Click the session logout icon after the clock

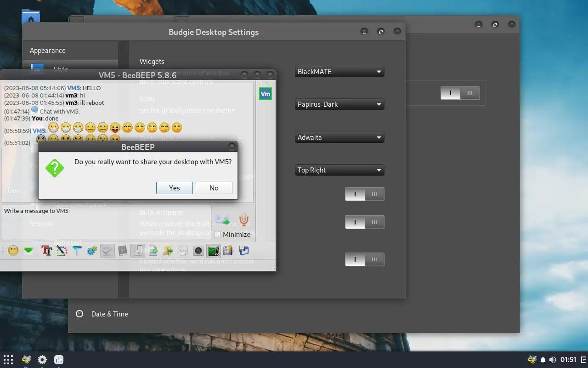[x=584, y=360]
